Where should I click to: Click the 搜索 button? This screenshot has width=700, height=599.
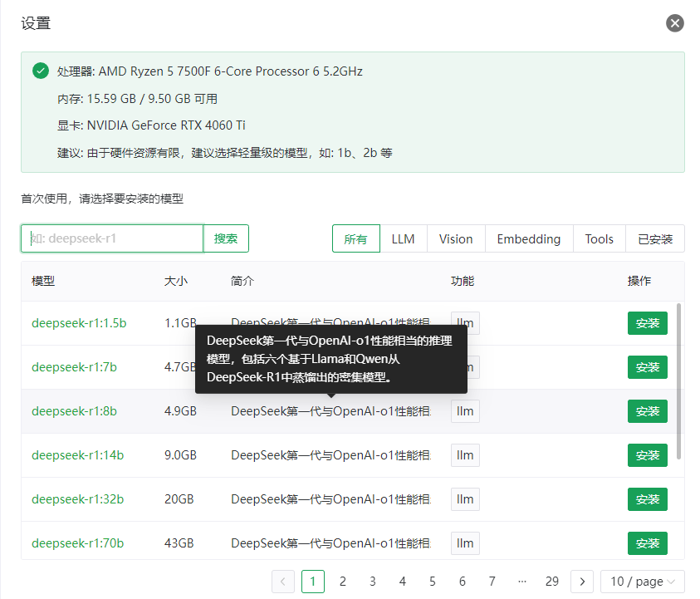pos(226,238)
